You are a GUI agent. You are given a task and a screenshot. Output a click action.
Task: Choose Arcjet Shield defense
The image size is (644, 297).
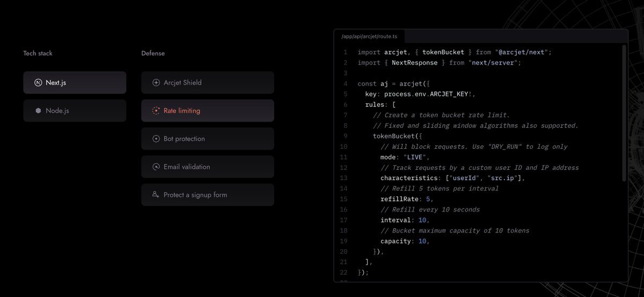point(208,83)
